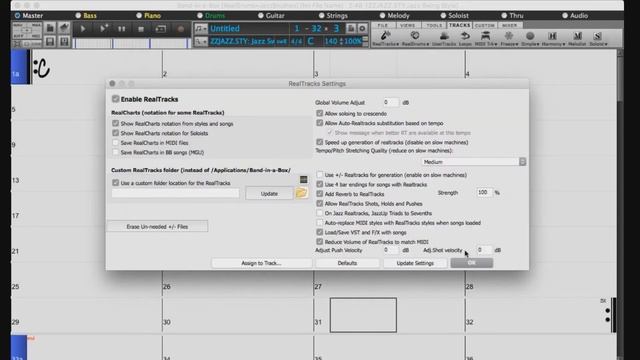Toggle Load/Save VST and F/X with songs
640x360 pixels.
320,232
